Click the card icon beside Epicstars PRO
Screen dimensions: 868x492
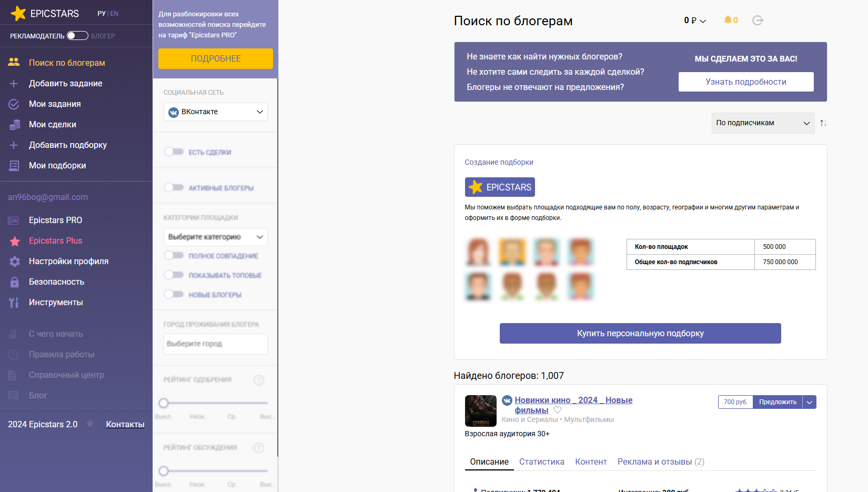click(x=14, y=220)
